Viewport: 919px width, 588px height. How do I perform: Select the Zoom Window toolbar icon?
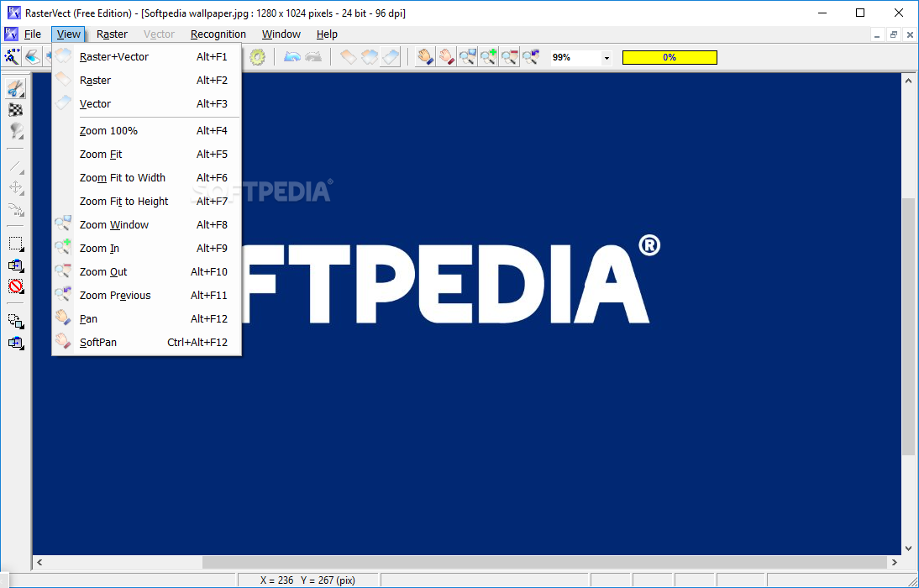467,57
